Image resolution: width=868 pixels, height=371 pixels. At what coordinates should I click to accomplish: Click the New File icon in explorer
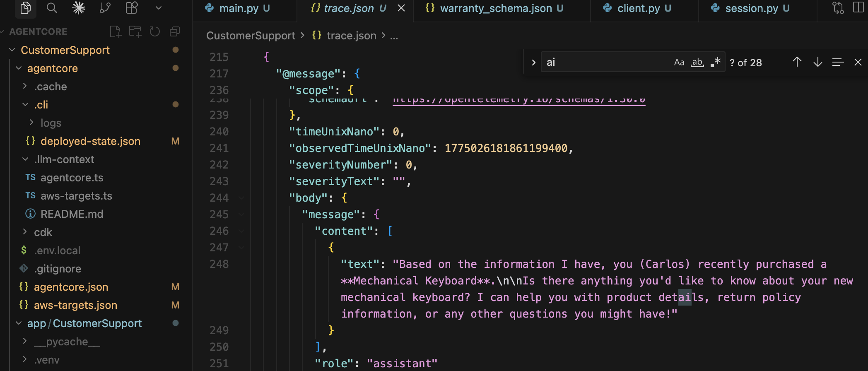point(116,32)
